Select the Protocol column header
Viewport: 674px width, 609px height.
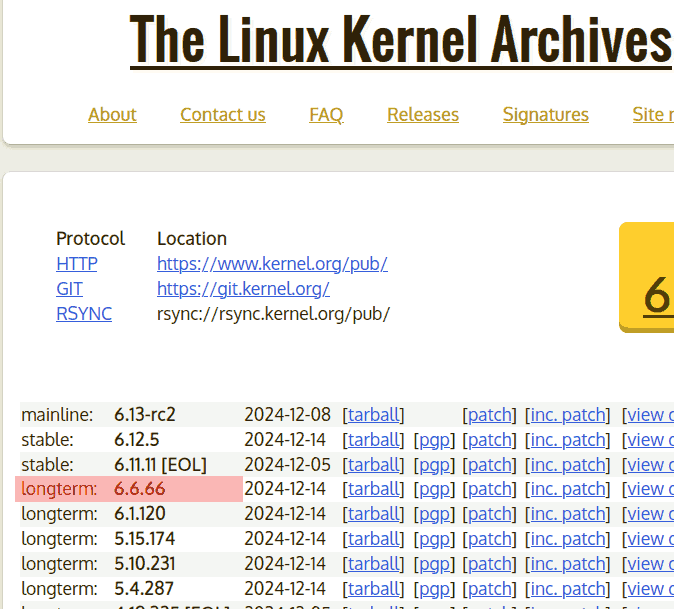(90, 239)
